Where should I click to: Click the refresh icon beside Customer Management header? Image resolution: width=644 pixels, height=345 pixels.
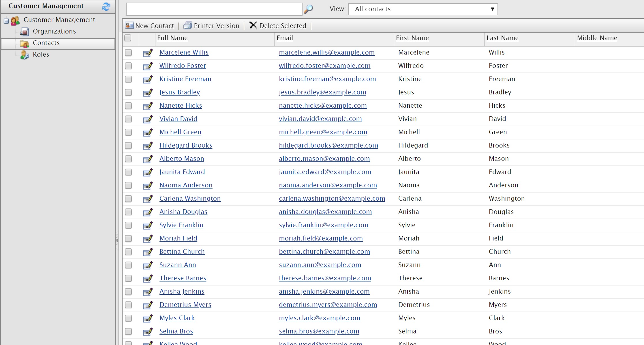point(106,6)
